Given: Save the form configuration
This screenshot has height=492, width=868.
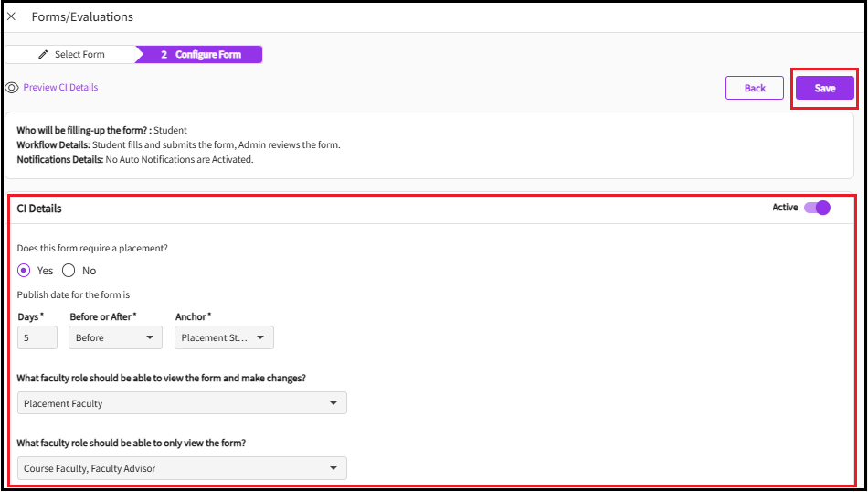Looking at the screenshot, I should coord(824,88).
